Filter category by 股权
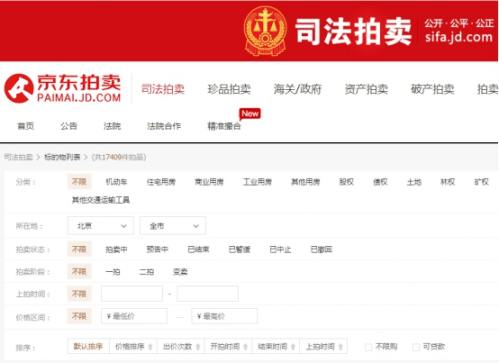The image size is (499, 363). point(346,182)
